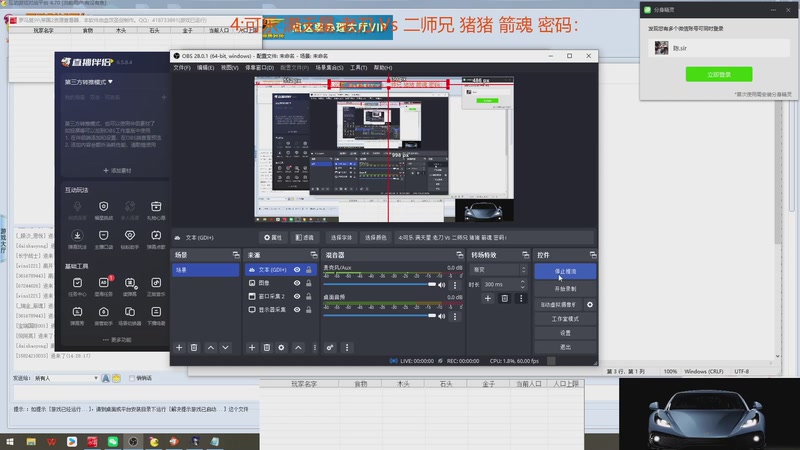
Task: Open 帮助(H) menu in OBS
Action: coord(383,67)
